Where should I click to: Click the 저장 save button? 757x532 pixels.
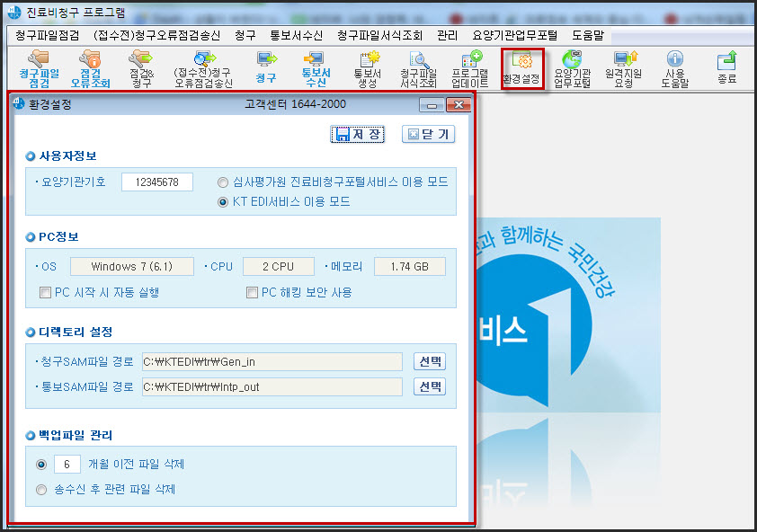(358, 134)
